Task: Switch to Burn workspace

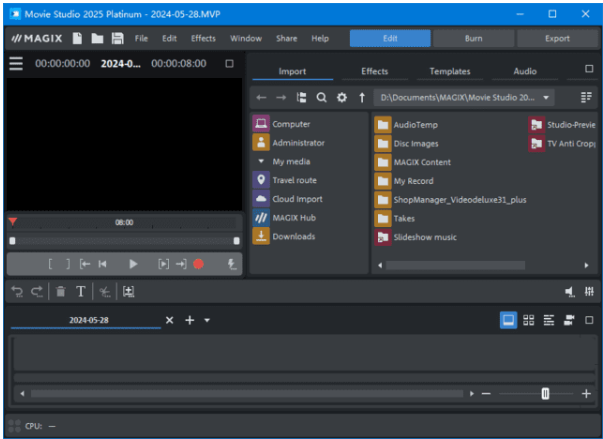Action: pos(473,38)
